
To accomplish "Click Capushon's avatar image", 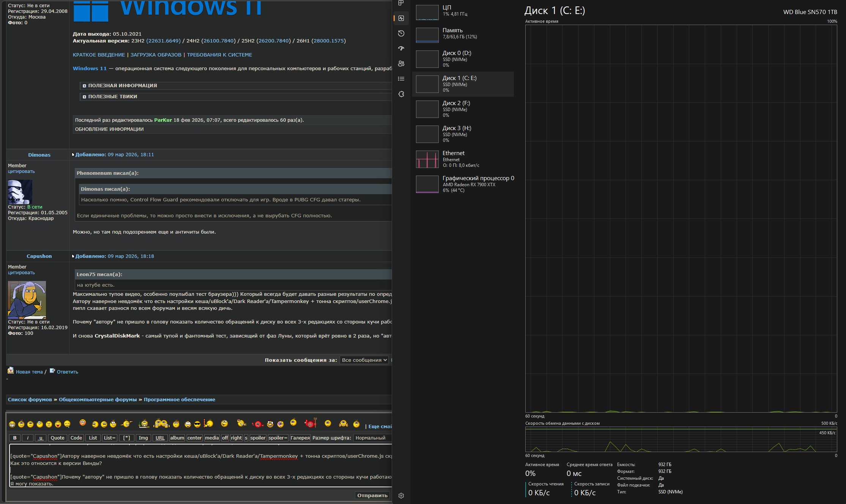I will click(x=27, y=300).
